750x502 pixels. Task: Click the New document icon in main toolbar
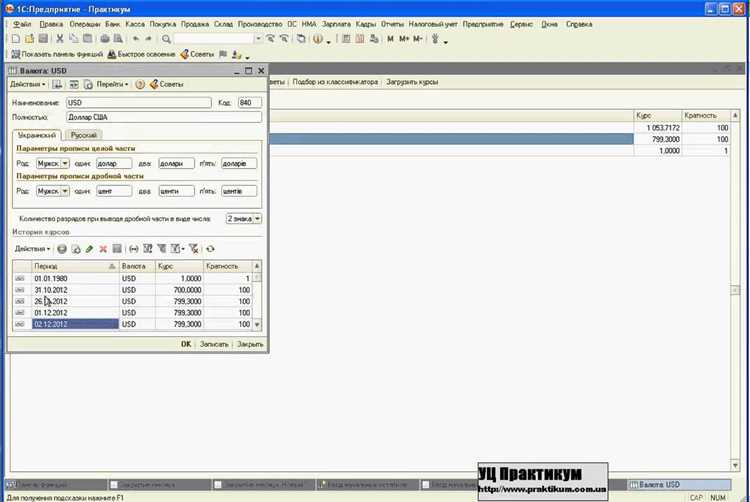(x=16, y=39)
